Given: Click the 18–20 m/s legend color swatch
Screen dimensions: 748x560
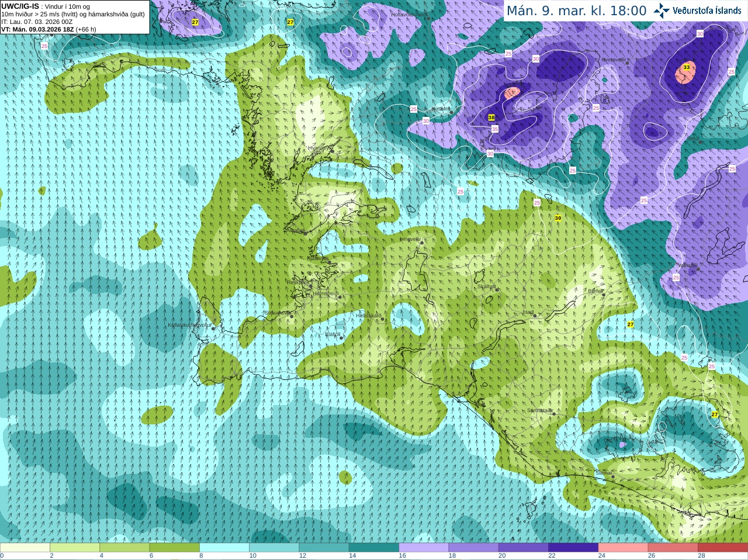Looking at the screenshot, I should [474, 548].
